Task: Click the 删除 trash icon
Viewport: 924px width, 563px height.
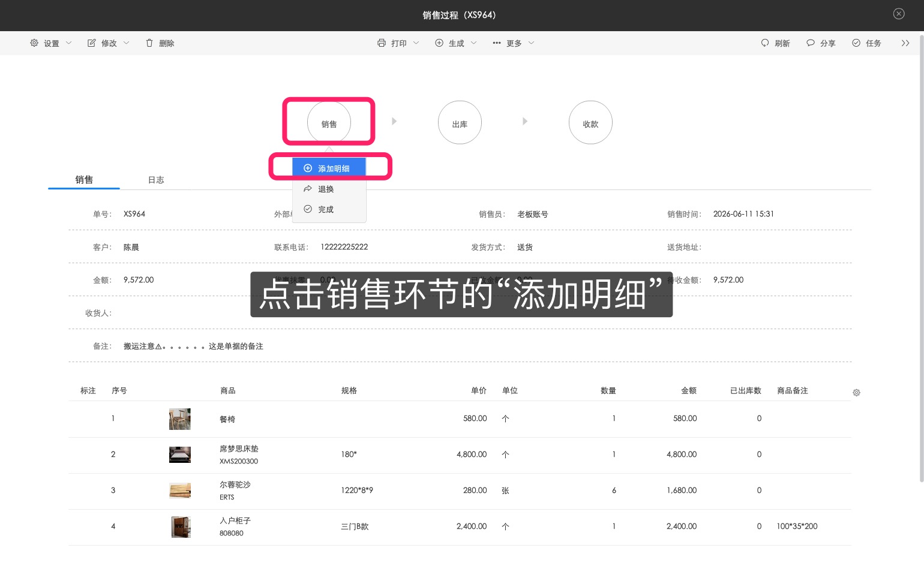Action: click(149, 43)
